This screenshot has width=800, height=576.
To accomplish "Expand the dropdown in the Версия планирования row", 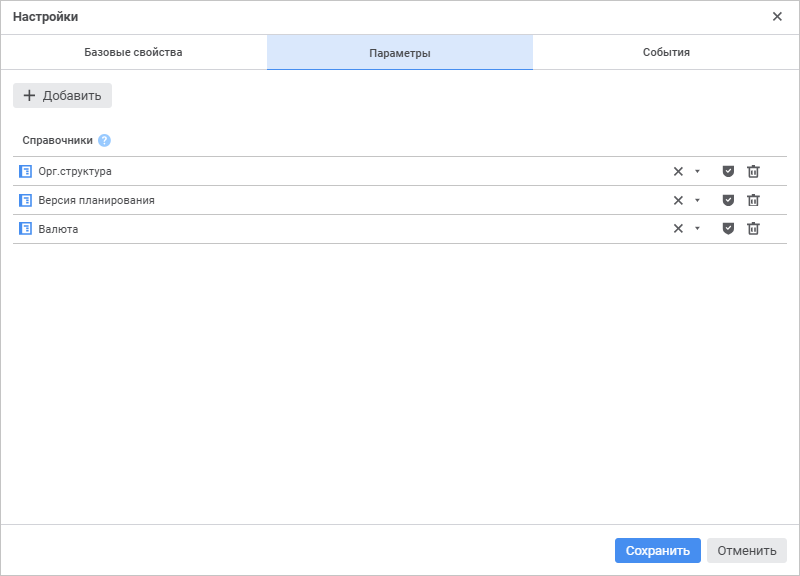I will click(697, 200).
